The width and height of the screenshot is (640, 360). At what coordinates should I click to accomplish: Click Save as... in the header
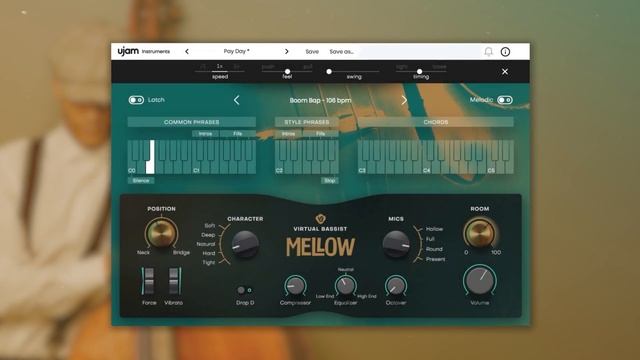(x=342, y=51)
